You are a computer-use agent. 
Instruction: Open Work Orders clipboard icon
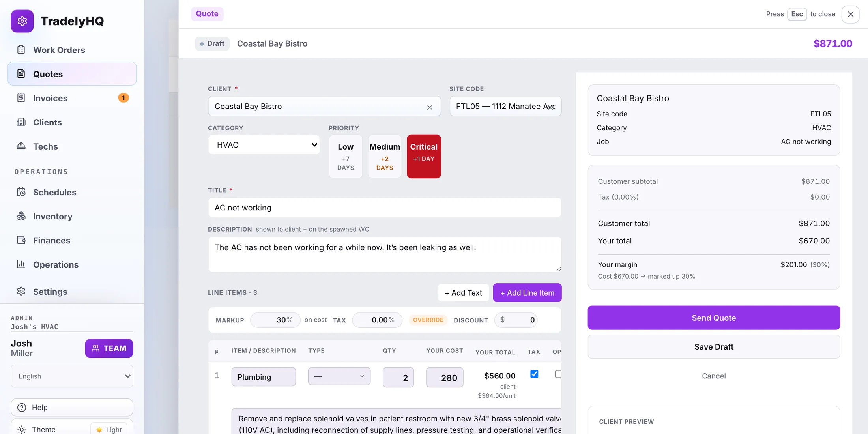21,50
